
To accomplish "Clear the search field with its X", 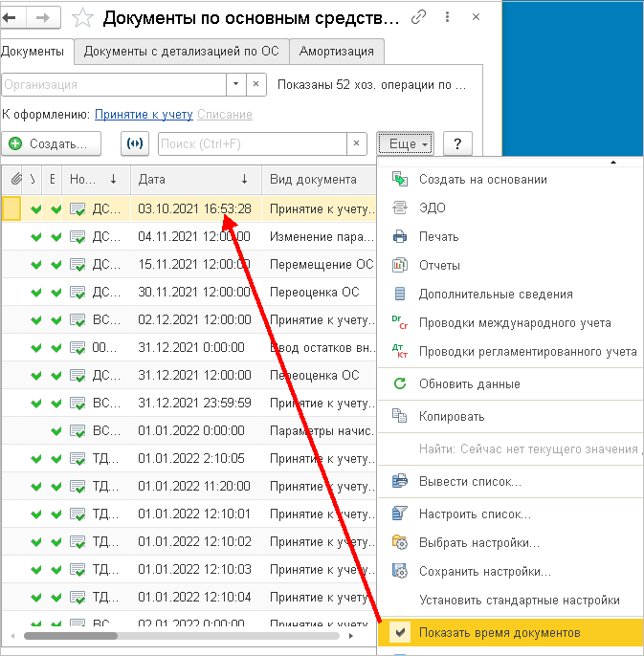I will [x=356, y=143].
